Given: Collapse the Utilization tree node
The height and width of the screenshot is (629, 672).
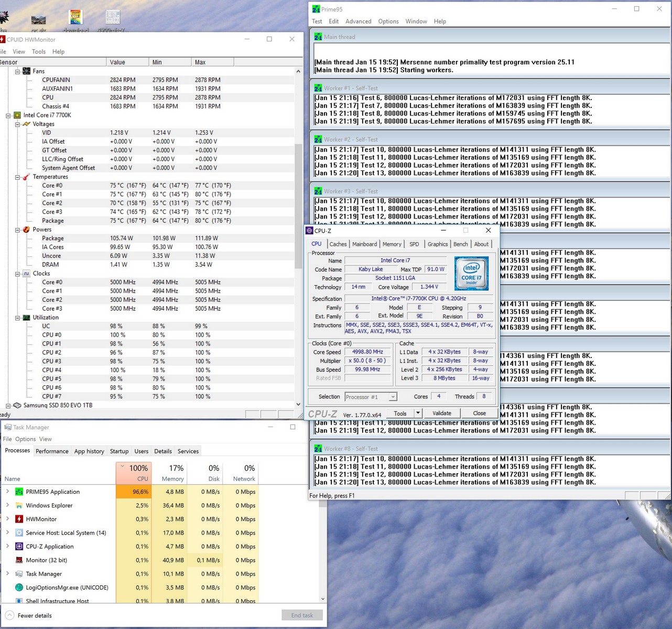Looking at the screenshot, I should [x=17, y=318].
